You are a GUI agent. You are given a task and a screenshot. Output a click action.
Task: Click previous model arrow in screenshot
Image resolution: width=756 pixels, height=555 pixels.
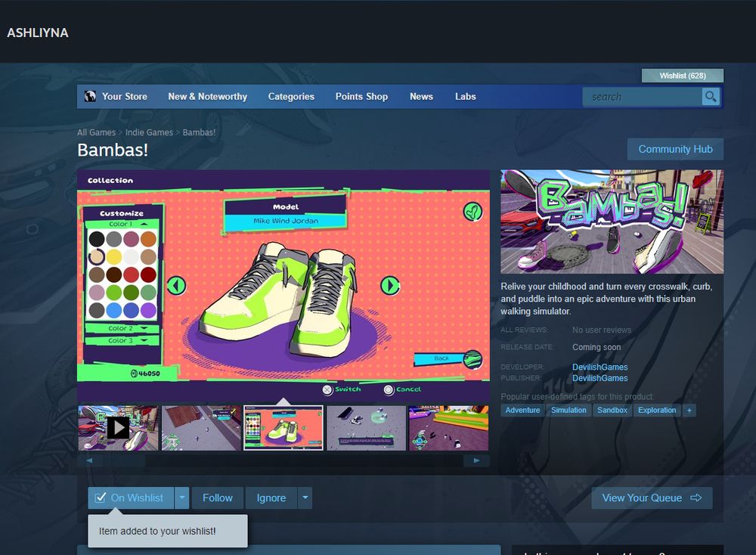pyautogui.click(x=176, y=286)
